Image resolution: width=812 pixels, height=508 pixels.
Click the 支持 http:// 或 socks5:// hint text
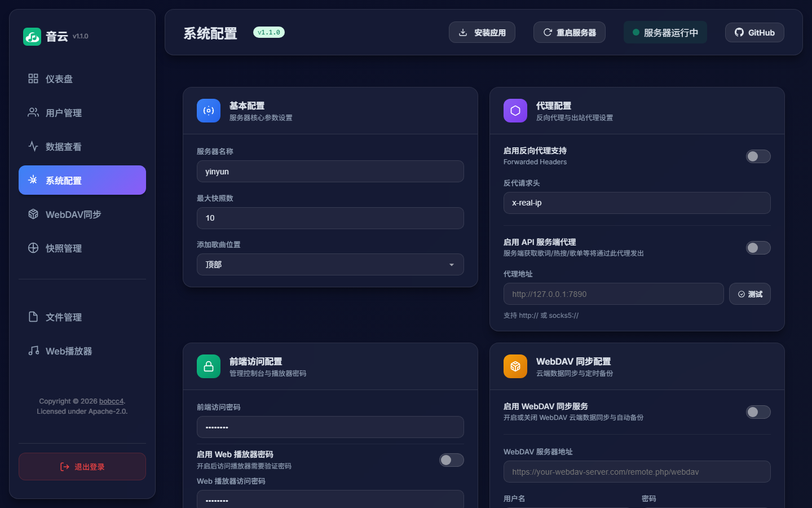[541, 316]
